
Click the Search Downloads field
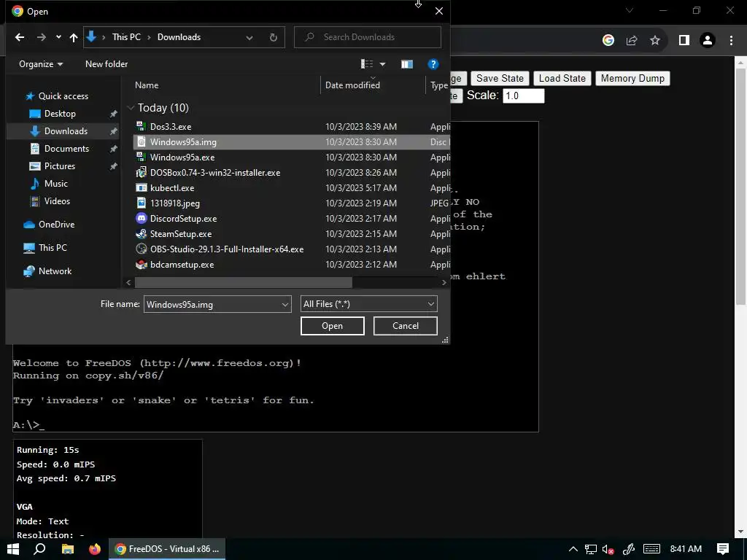pyautogui.click(x=368, y=37)
